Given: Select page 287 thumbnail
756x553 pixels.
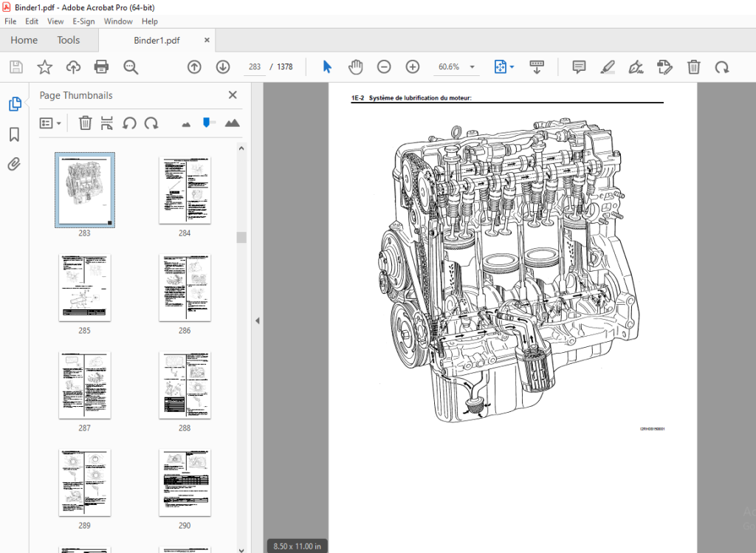Looking at the screenshot, I should pos(85,385).
